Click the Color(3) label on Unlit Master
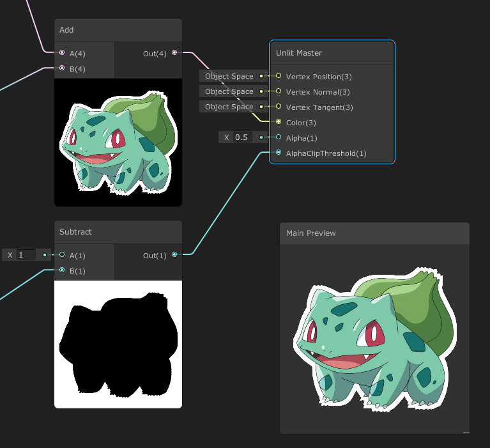Image resolution: width=490 pixels, height=448 pixels. (x=301, y=123)
